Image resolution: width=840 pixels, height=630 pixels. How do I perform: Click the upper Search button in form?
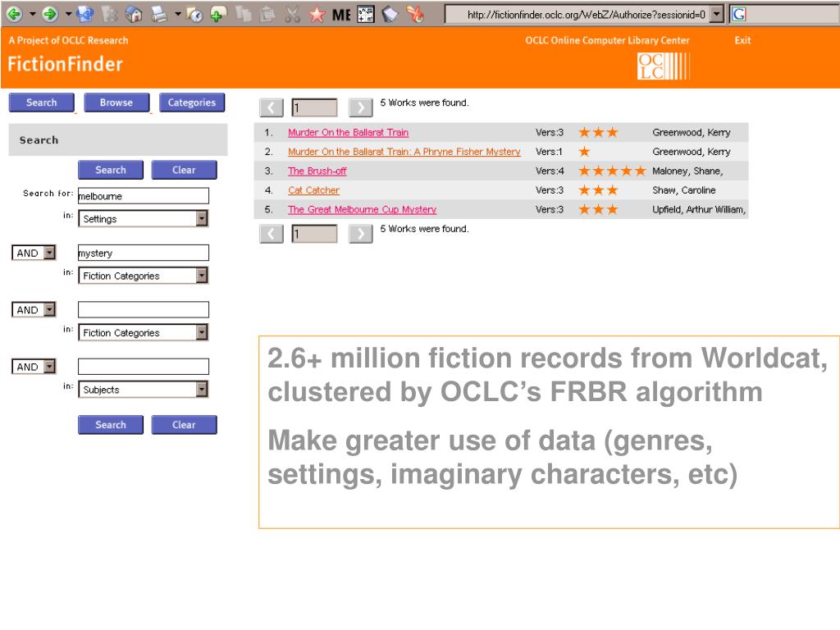tap(111, 170)
